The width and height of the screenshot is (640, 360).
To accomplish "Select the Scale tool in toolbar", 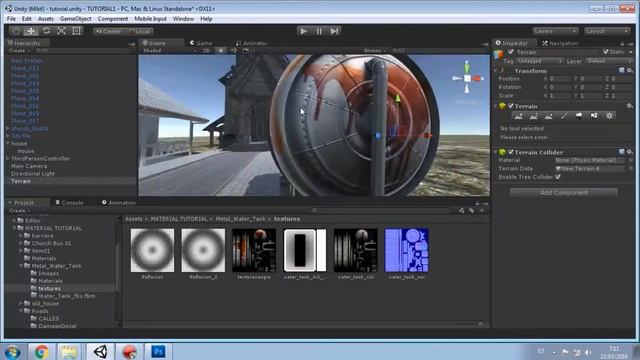I will pos(61,31).
